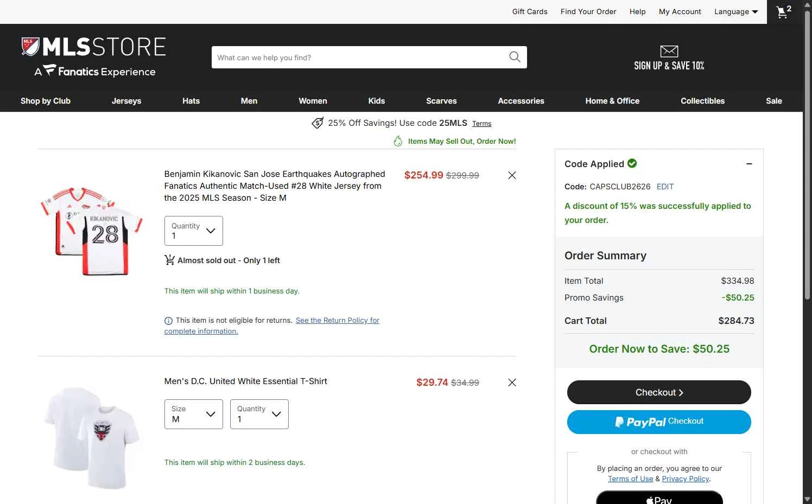The image size is (812, 504).
Task: Pay with PayPal Checkout button
Action: click(x=659, y=422)
